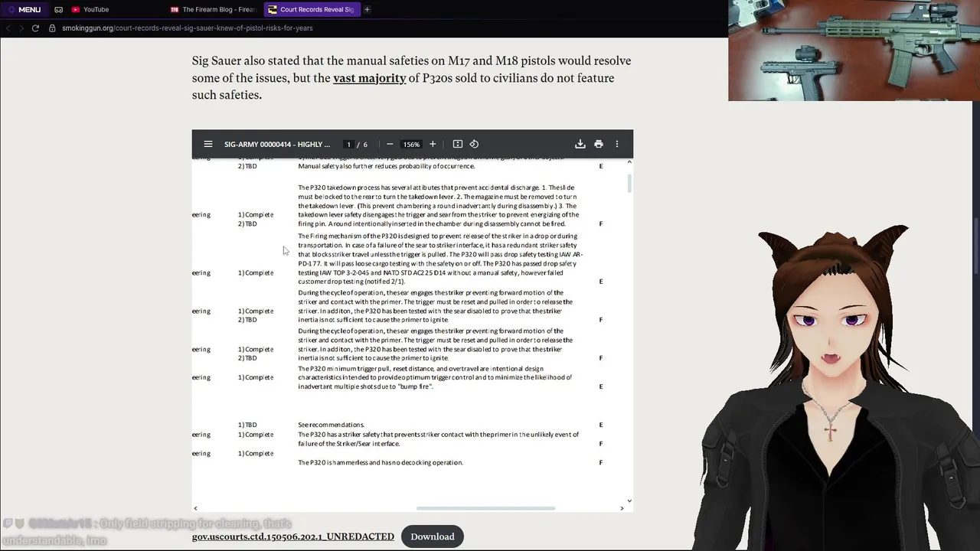Screen dimensions: 980x551
Task: Toggle the PDF viewer sidebar menu
Action: [208, 144]
